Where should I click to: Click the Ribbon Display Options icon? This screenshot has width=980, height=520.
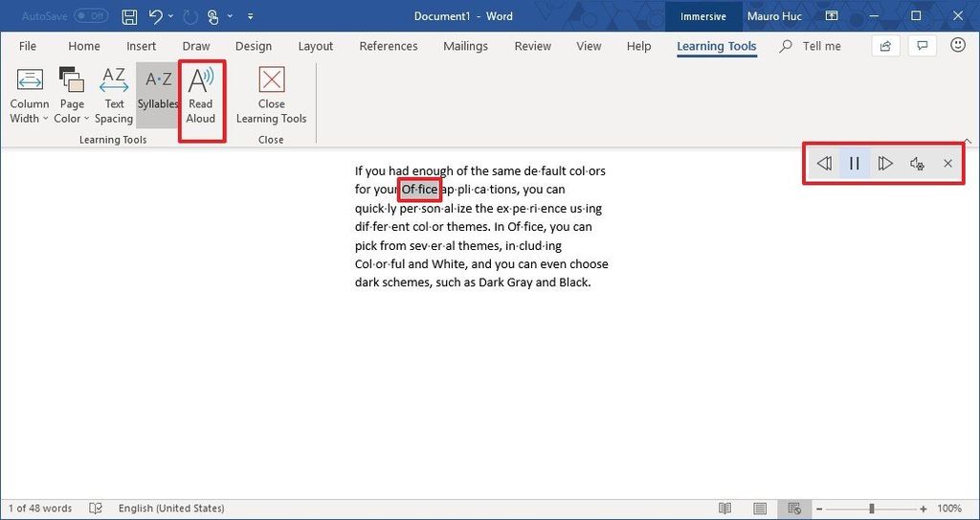pos(830,16)
